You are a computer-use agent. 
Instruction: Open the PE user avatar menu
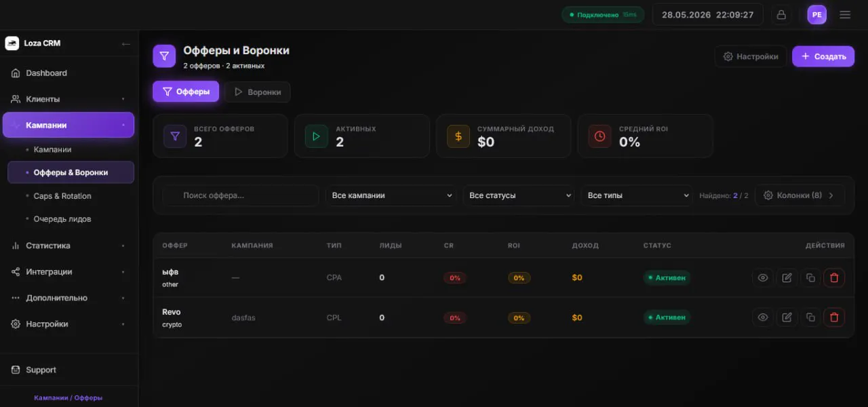click(x=816, y=15)
